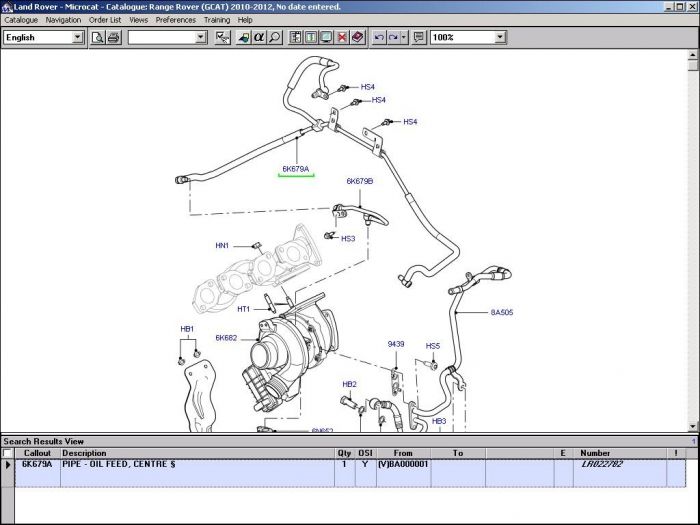Select the empty text field in toolbar
The width and height of the screenshot is (700, 525).
coord(162,38)
